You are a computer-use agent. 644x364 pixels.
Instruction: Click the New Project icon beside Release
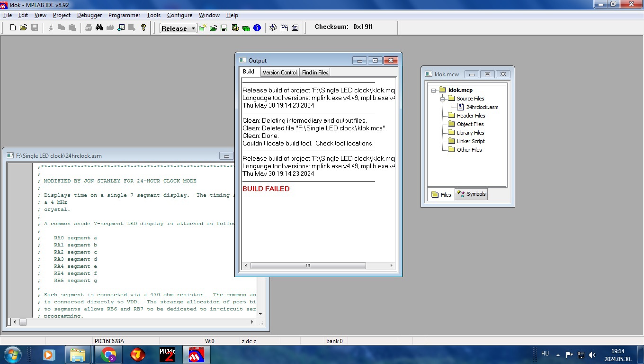(202, 28)
